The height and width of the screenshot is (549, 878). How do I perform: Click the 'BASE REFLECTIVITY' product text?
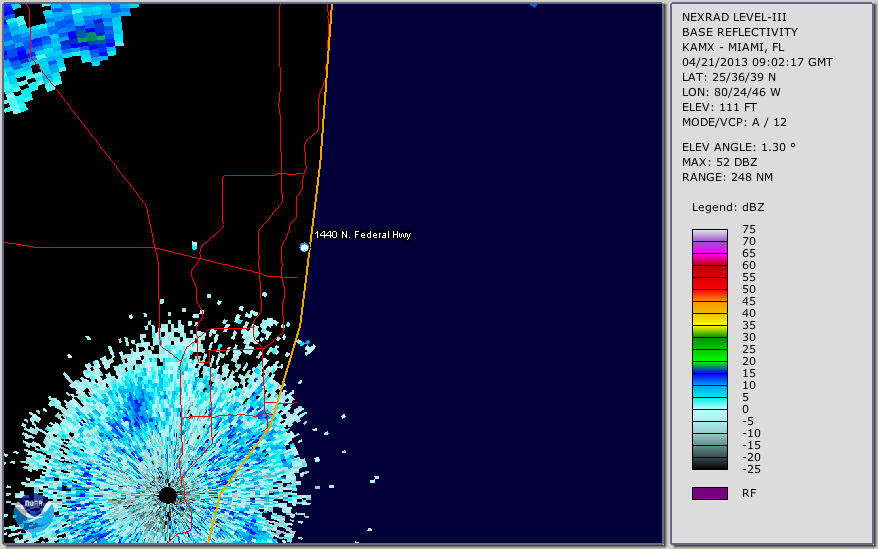740,32
